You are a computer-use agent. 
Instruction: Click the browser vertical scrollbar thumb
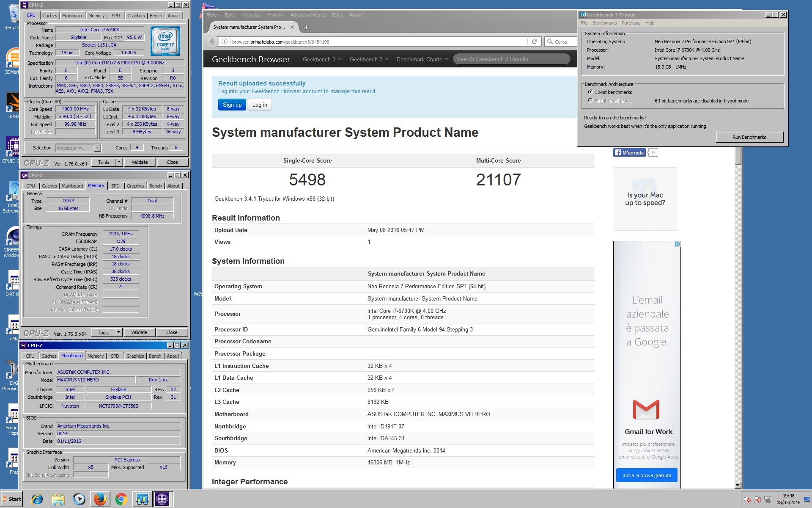738,156
